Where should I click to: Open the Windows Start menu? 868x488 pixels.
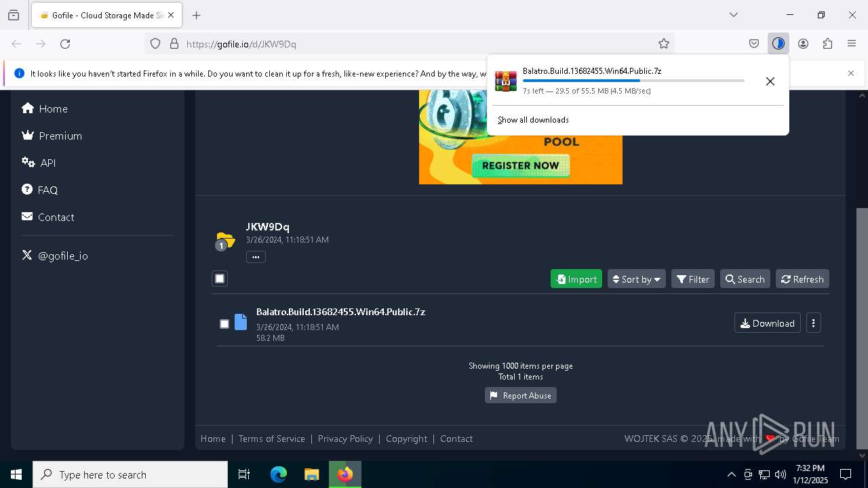pos(16,474)
